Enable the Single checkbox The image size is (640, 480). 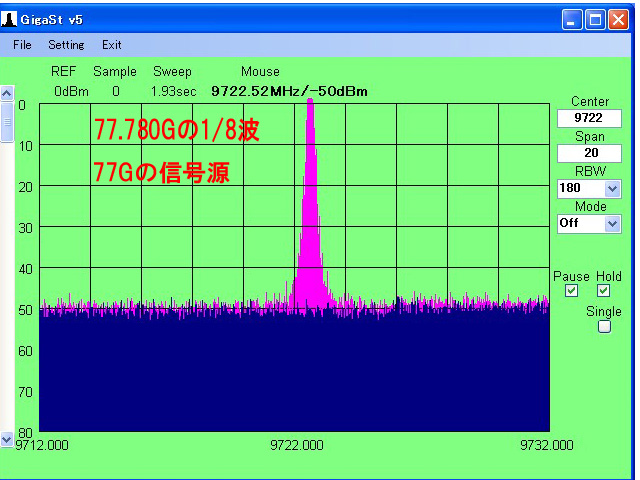(x=604, y=327)
